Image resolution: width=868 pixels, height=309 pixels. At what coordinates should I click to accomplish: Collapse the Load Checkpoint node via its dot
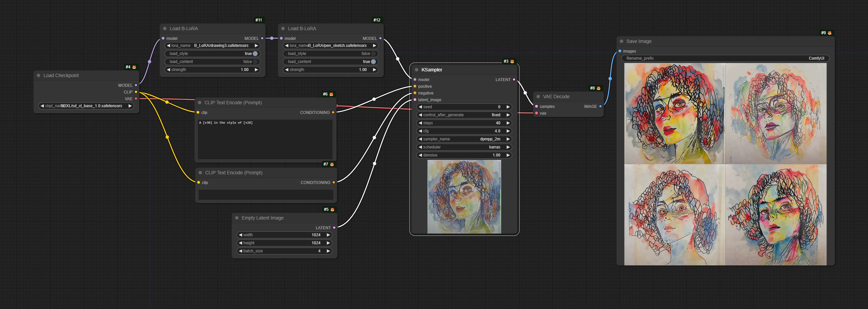pos(39,75)
